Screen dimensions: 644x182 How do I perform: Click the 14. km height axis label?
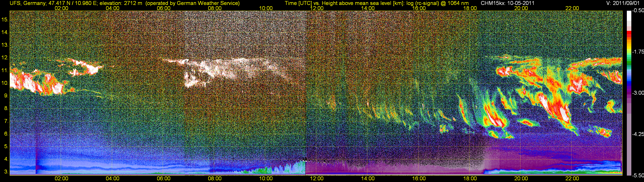(5, 32)
